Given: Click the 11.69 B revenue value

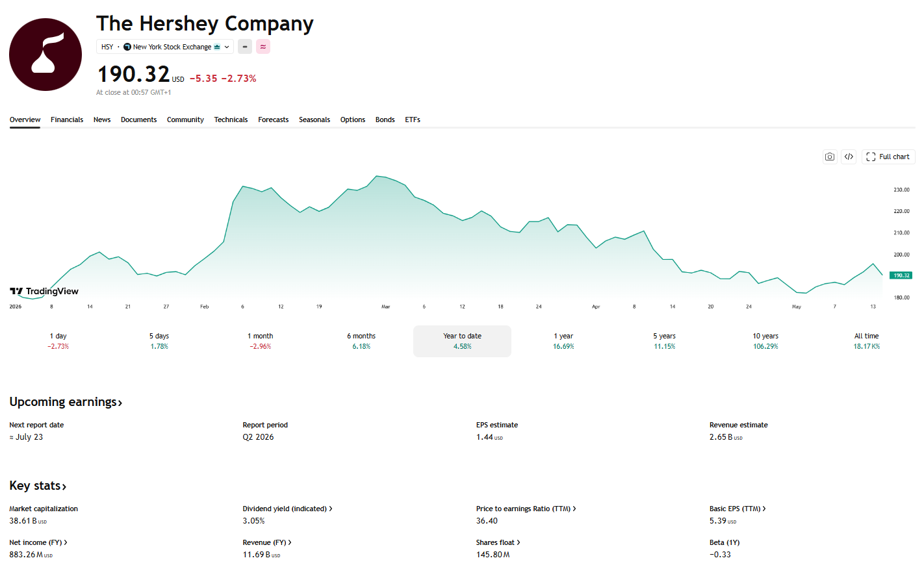Looking at the screenshot, I should [x=261, y=555].
